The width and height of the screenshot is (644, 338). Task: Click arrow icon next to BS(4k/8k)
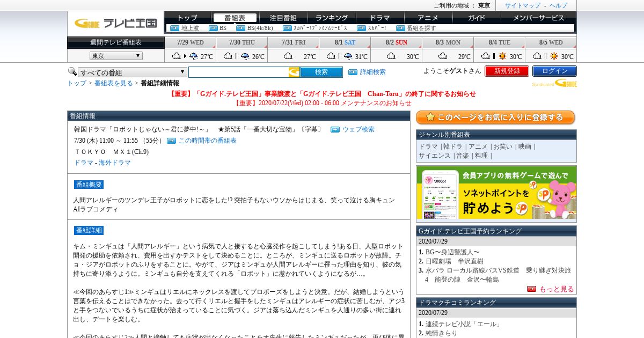240,28
